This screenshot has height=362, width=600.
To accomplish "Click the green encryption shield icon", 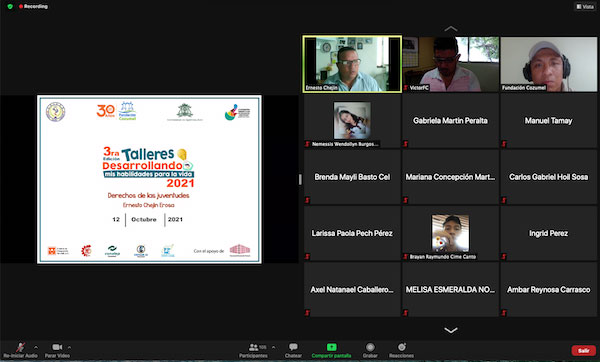I will pyautogui.click(x=10, y=7).
